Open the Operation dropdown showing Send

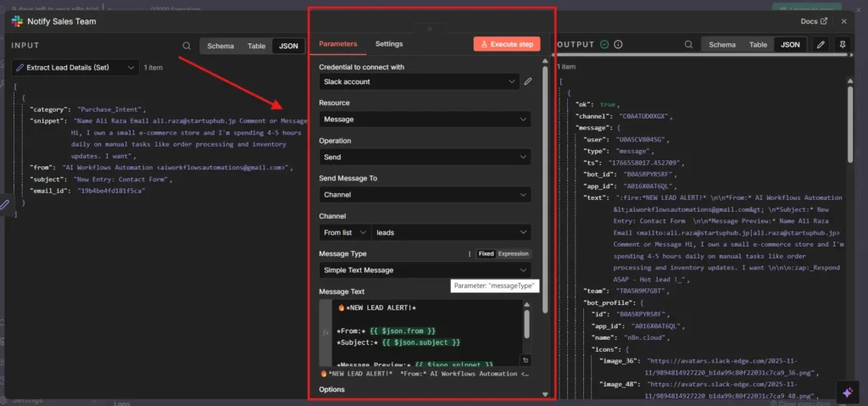[425, 158]
